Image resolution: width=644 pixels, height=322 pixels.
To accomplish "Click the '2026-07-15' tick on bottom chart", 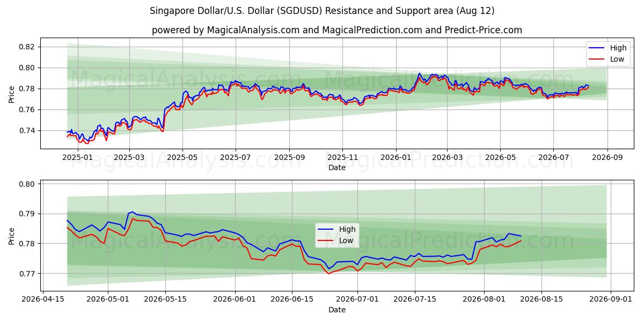I will tap(415, 299).
